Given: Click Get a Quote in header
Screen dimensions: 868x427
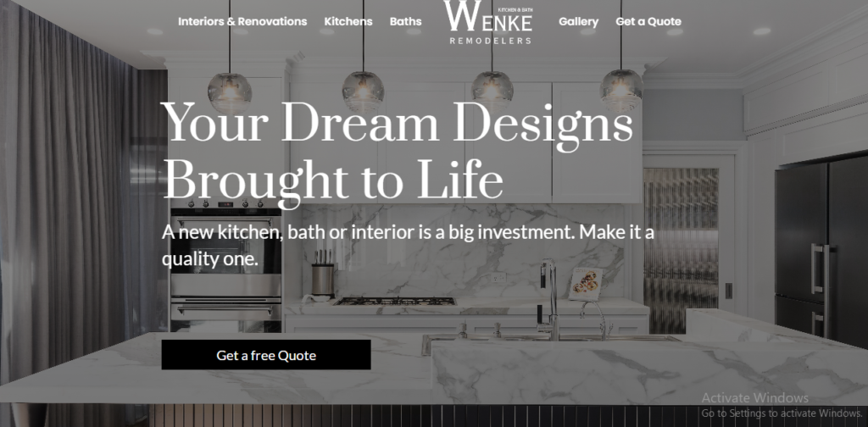Looking at the screenshot, I should pyautogui.click(x=648, y=21).
